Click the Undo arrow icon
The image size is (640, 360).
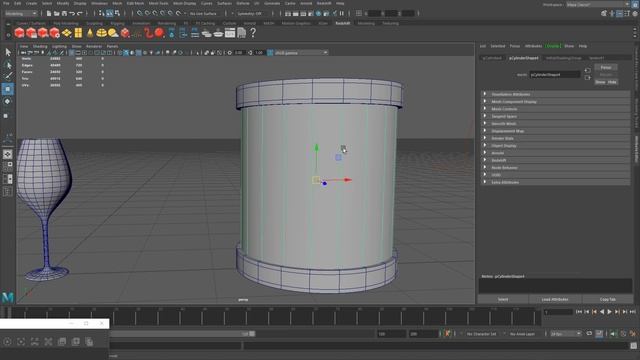pyautogui.click(x=72, y=13)
